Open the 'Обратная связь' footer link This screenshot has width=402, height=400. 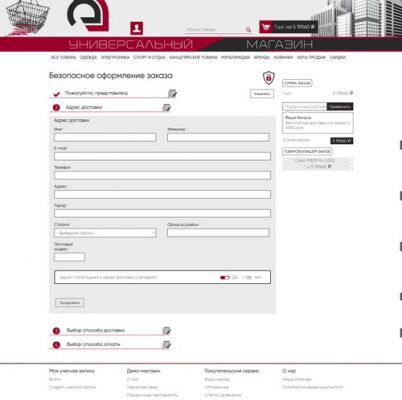coord(142,387)
